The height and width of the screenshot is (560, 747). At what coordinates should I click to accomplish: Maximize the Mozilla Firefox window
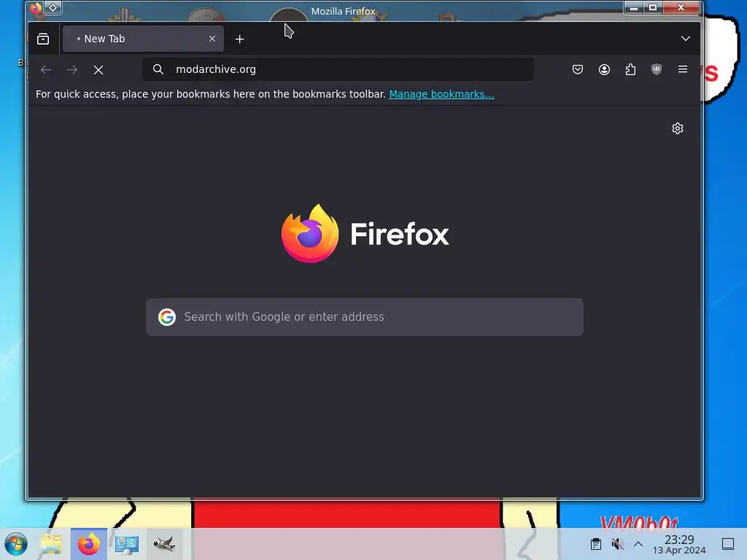point(653,7)
